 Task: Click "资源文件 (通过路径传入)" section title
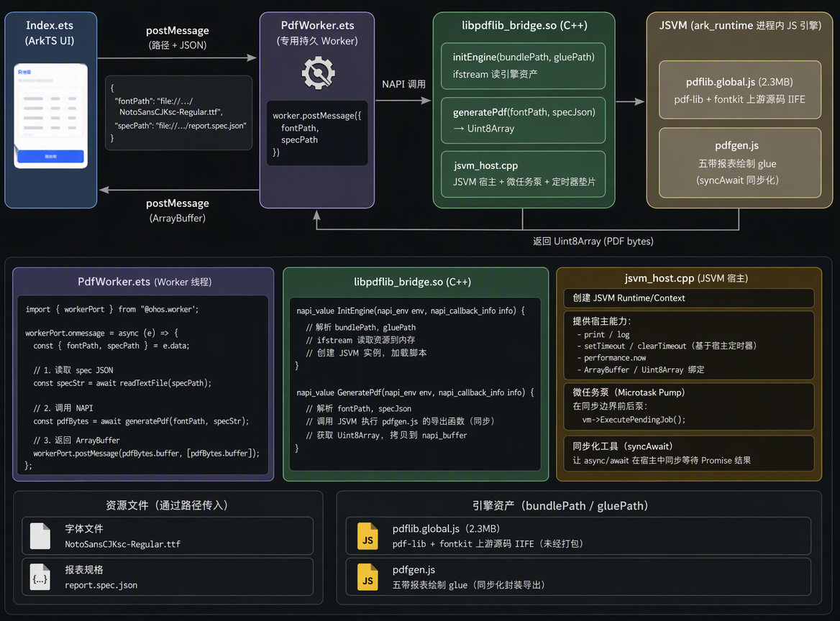(167, 505)
